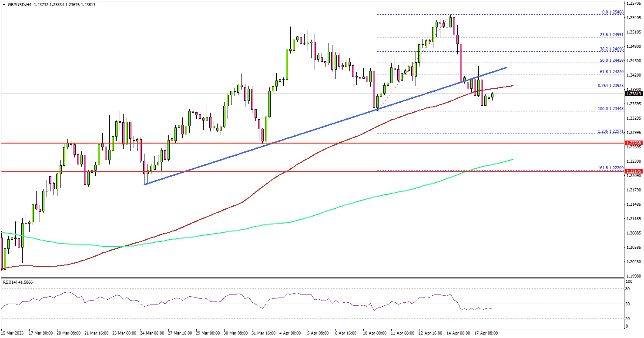Click the 15 Mar 2023 date on time axis
This screenshot has height=338, width=644.
tap(13, 333)
